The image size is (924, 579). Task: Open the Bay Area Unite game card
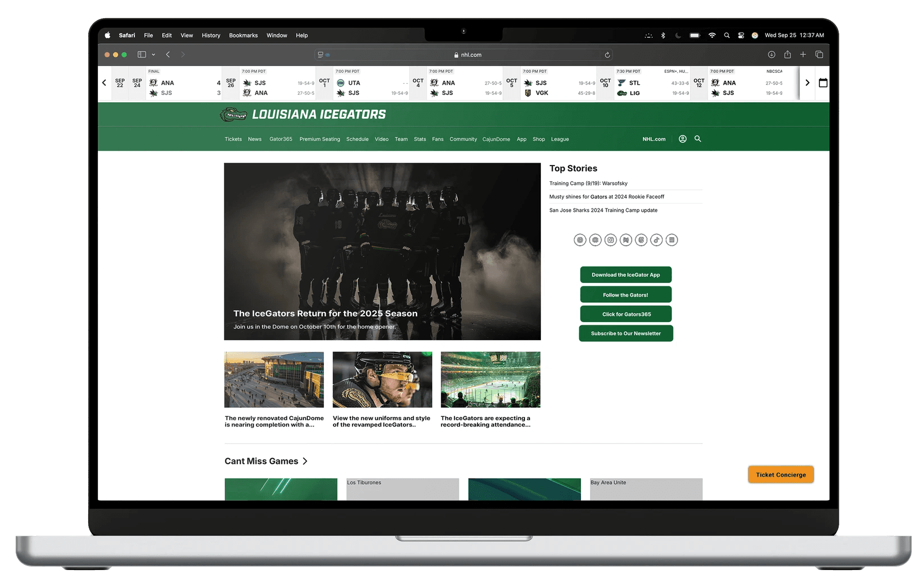click(646, 489)
